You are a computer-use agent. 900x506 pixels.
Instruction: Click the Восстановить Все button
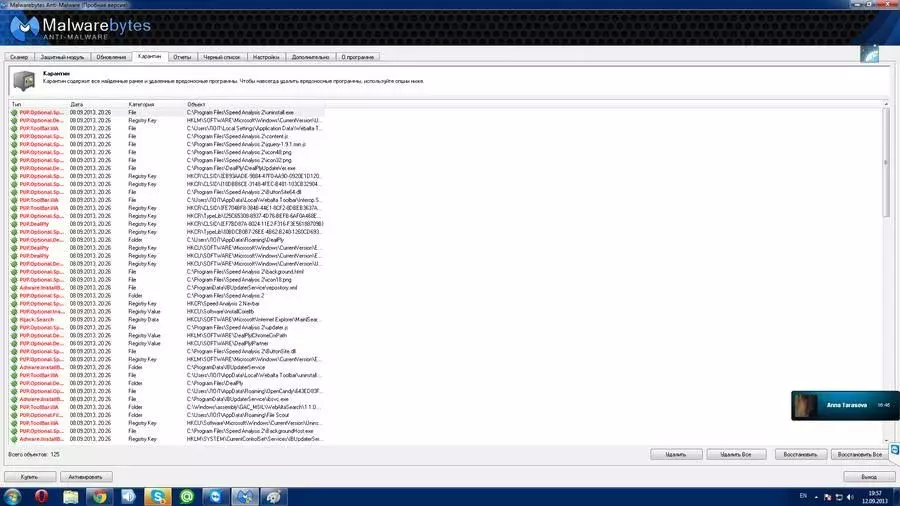(x=859, y=454)
